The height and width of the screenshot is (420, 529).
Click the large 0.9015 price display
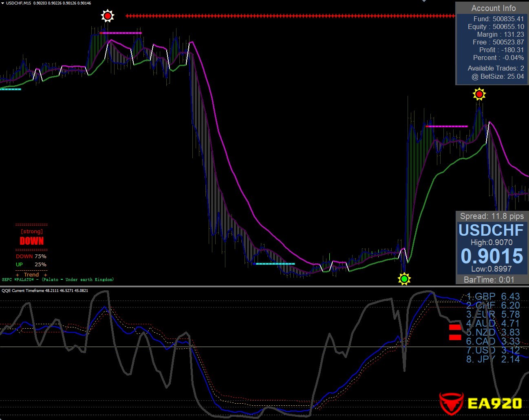[x=492, y=256]
